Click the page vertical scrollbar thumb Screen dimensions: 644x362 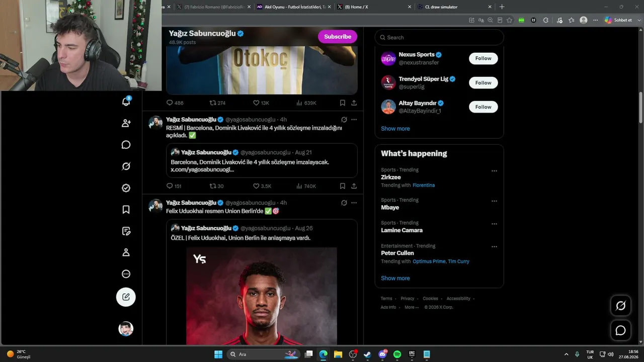[x=641, y=107]
